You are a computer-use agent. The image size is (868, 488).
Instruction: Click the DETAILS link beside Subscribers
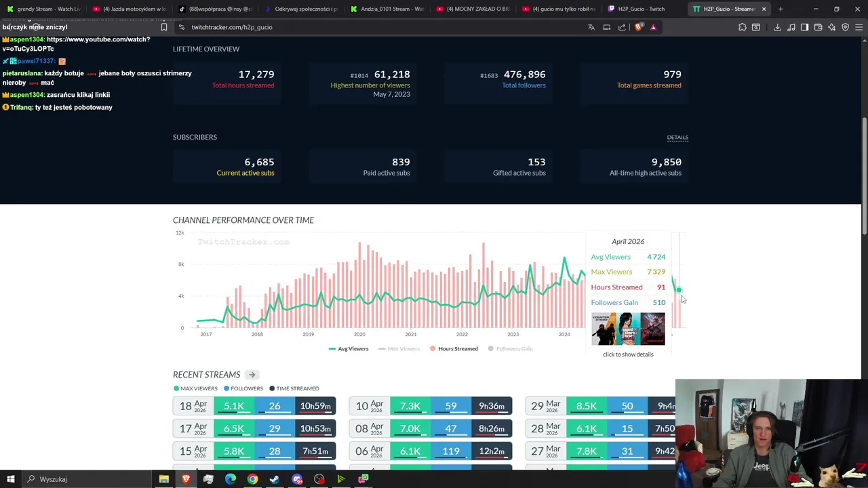677,138
